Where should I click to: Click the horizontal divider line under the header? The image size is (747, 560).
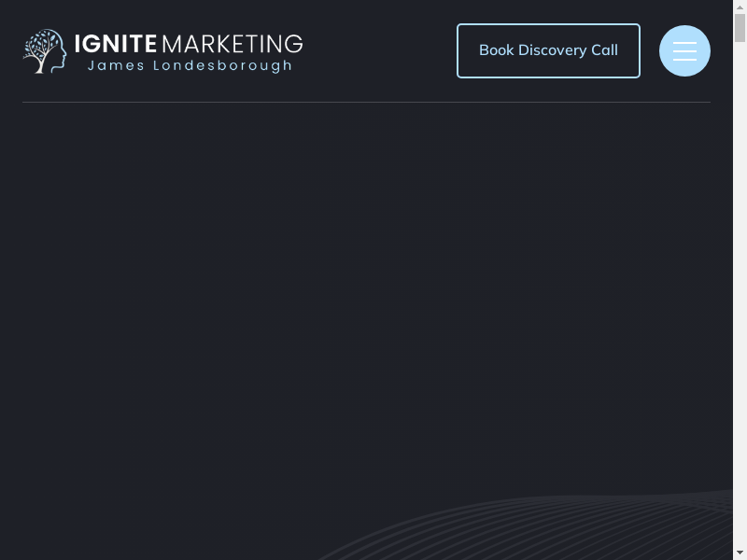pyautogui.click(x=366, y=102)
